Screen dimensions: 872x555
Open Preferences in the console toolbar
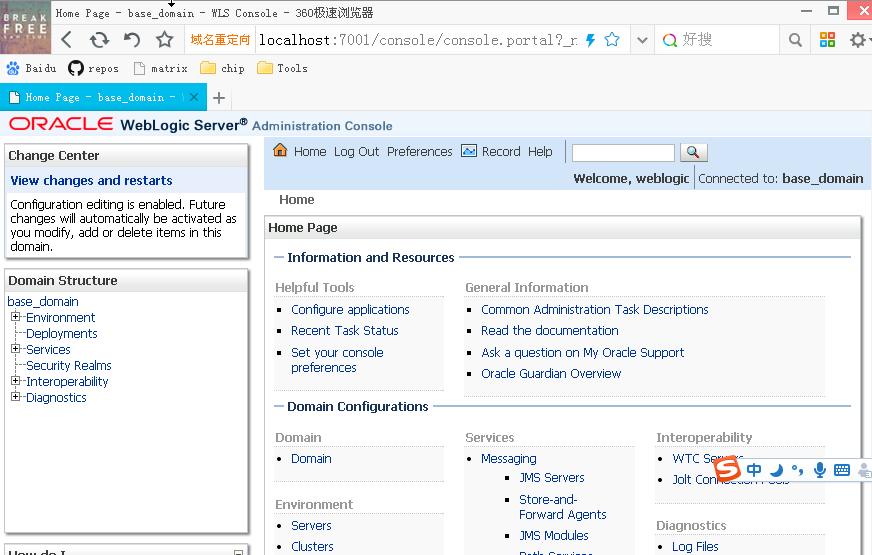tap(420, 152)
